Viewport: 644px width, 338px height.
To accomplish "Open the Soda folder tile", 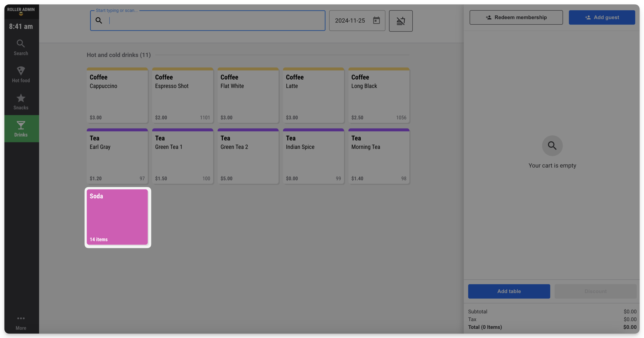I will click(118, 217).
